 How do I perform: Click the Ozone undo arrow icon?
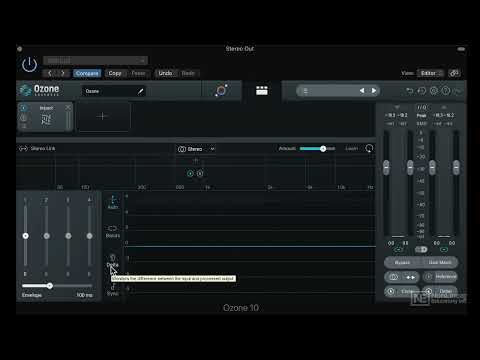click(410, 91)
